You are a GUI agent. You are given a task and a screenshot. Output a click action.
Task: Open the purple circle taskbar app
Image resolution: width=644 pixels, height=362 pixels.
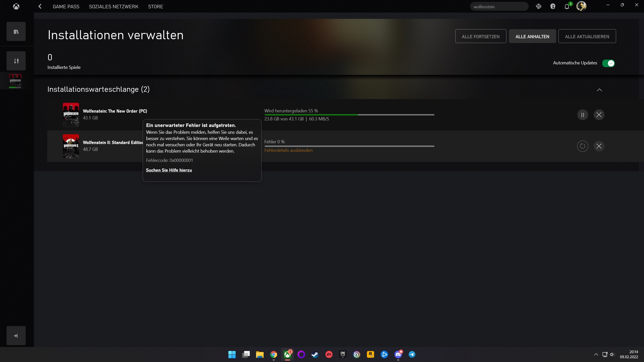301,354
